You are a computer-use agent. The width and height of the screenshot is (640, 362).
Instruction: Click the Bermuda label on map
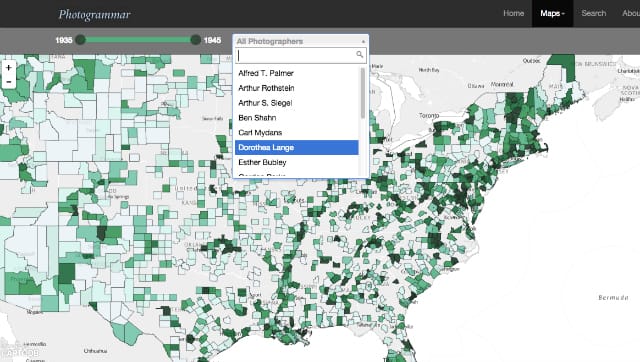pos(613,298)
